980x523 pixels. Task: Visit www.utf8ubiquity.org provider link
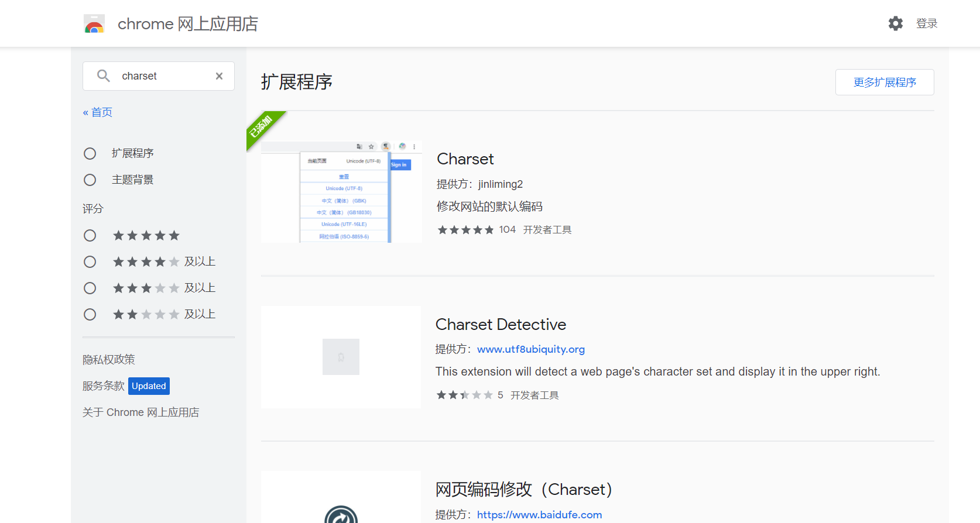pos(531,349)
